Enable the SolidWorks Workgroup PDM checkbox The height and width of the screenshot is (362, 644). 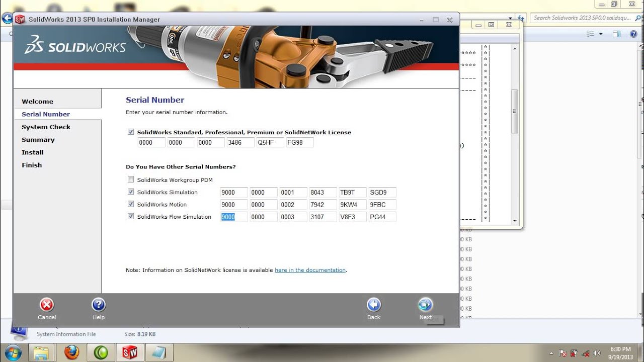point(131,179)
